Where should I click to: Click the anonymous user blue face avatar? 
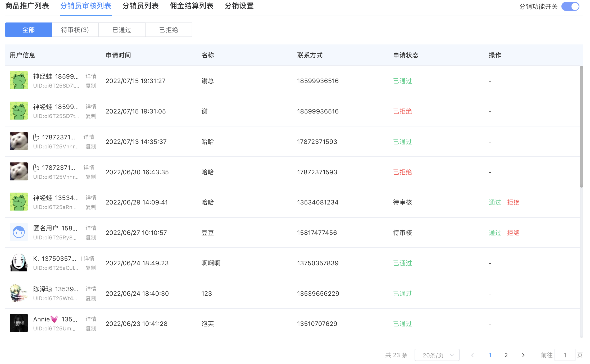click(x=19, y=232)
